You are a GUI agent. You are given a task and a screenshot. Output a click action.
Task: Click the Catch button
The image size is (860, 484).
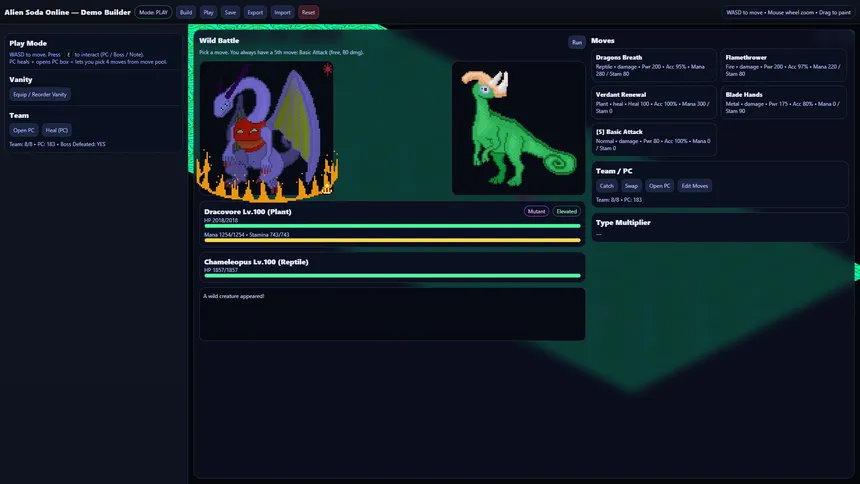[606, 186]
